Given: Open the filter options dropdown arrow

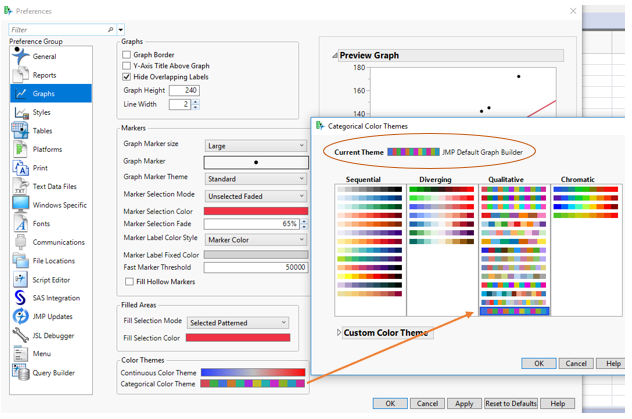Looking at the screenshot, I should tap(121, 30).
